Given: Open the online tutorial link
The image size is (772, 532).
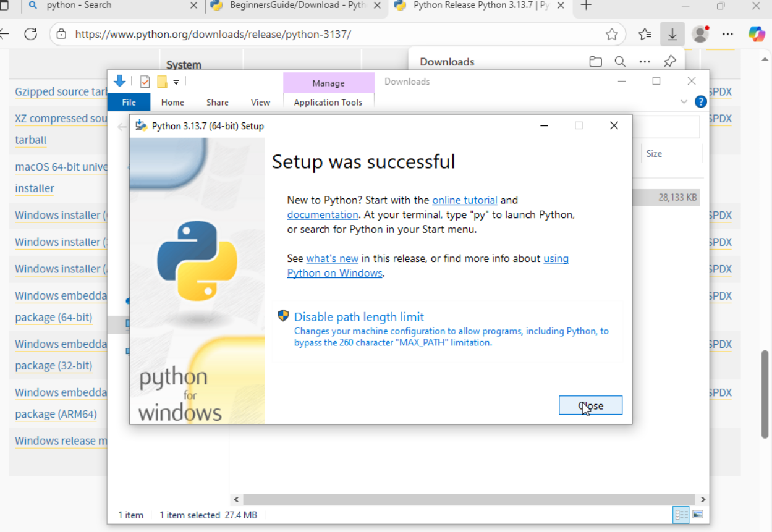Looking at the screenshot, I should (x=465, y=200).
